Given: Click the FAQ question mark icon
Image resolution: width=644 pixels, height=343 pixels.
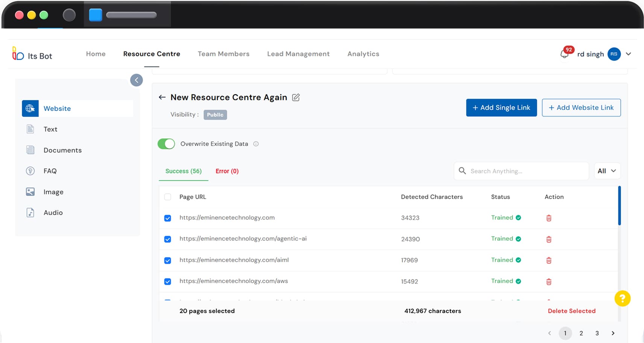Looking at the screenshot, I should (30, 171).
